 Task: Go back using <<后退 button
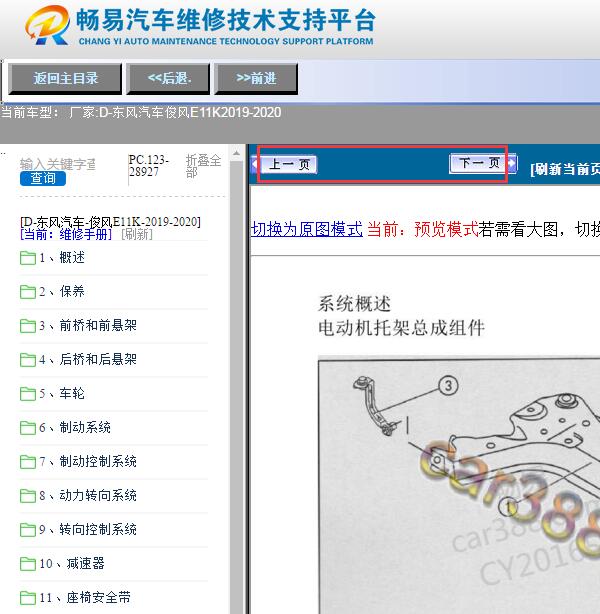(168, 79)
